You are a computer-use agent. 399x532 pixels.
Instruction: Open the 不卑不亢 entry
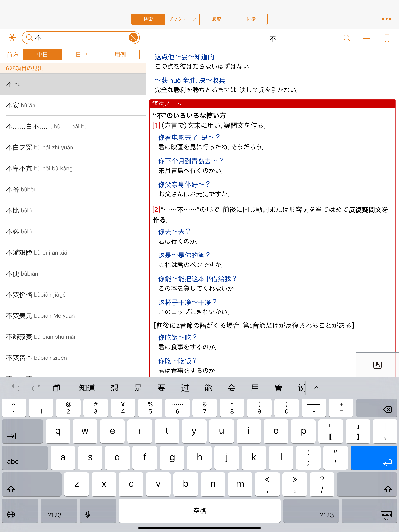(x=73, y=168)
